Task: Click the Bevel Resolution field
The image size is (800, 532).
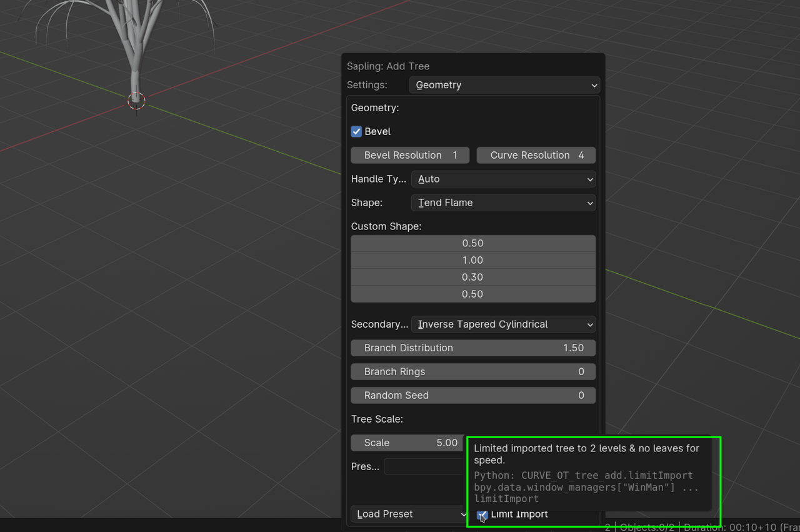Action: [410, 155]
